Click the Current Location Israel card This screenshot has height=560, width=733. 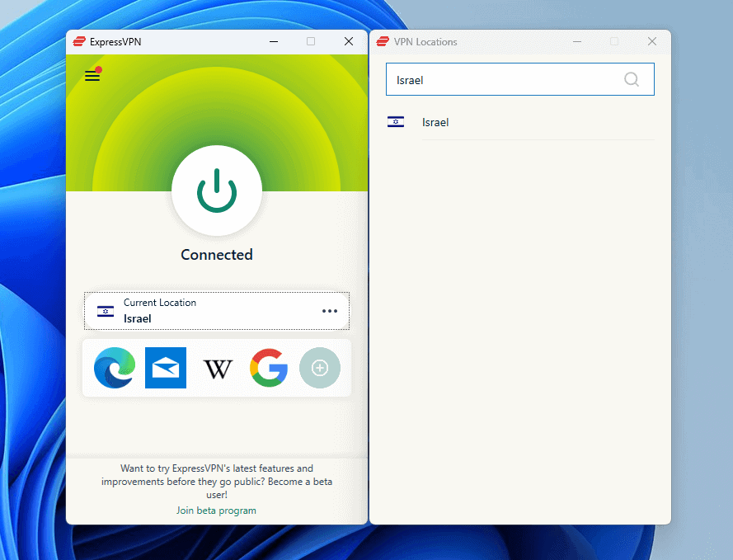[x=217, y=311]
